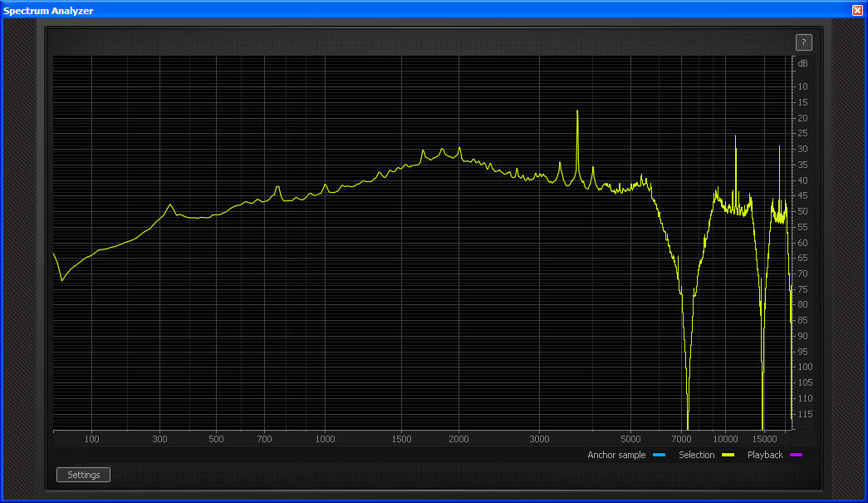Click the 75 dB scale label

pyautogui.click(x=802, y=289)
